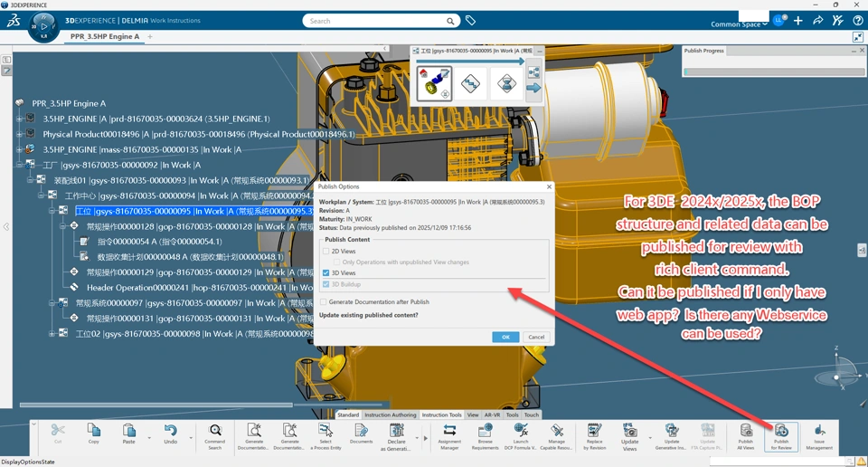
Task: Click the 3DEXPERIENCE compass
Action: 43,26
